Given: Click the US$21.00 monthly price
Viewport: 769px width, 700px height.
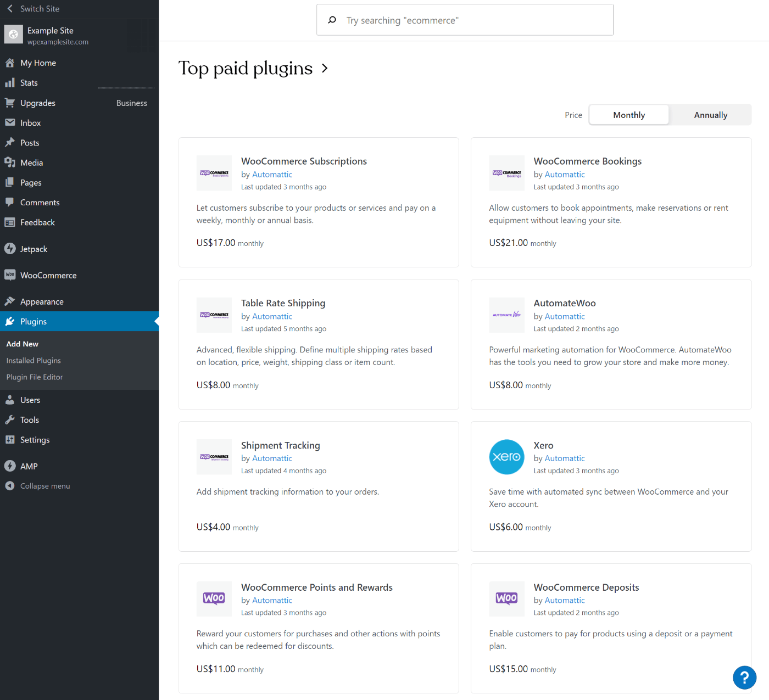Looking at the screenshot, I should tap(523, 243).
